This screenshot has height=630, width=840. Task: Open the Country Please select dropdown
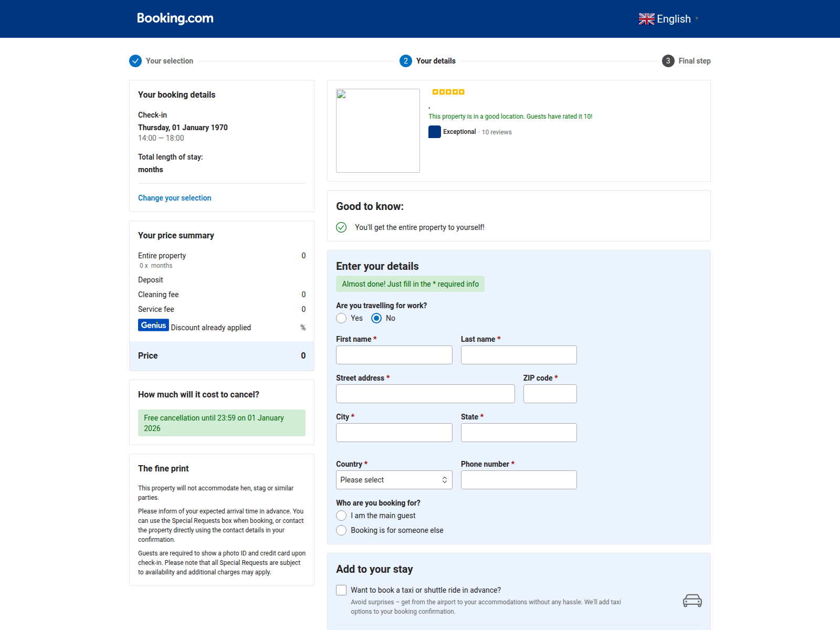[x=394, y=480]
